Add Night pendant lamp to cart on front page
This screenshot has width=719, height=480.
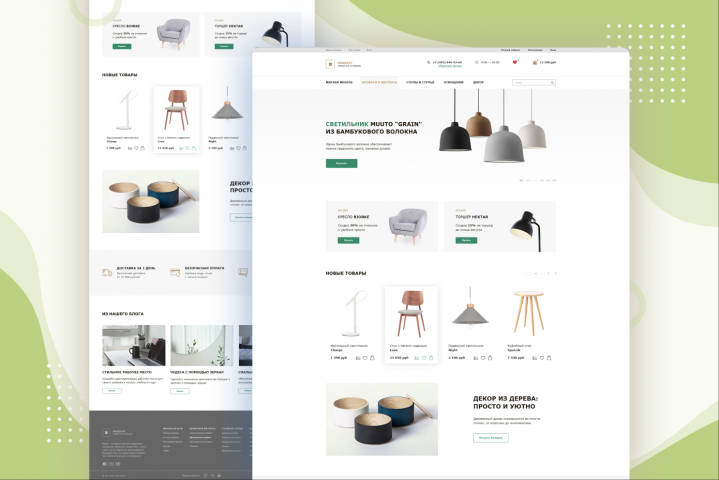click(490, 358)
